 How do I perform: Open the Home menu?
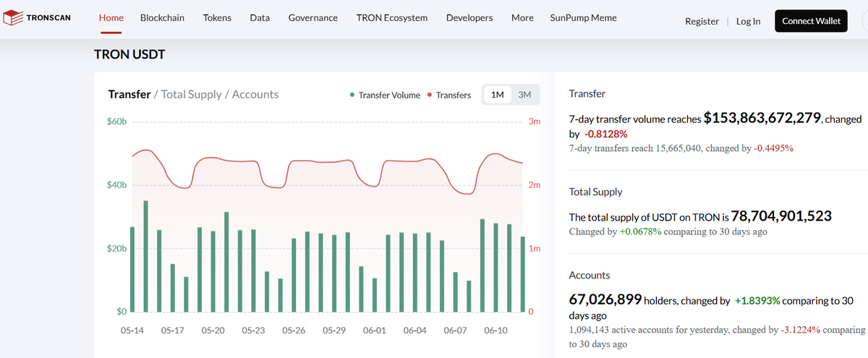111,17
